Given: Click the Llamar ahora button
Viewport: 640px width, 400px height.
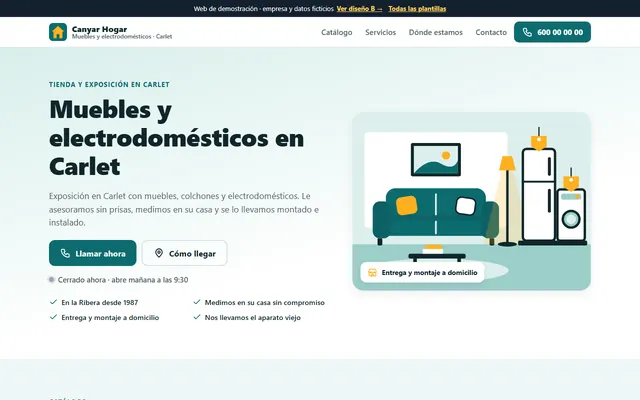Looking at the screenshot, I should [93, 253].
